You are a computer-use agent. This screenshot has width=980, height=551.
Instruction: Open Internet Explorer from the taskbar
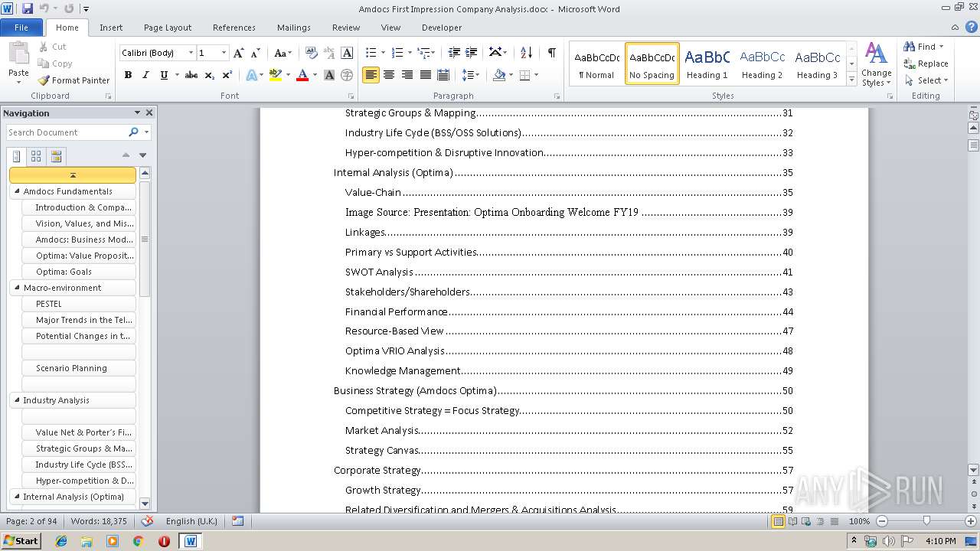tap(61, 541)
